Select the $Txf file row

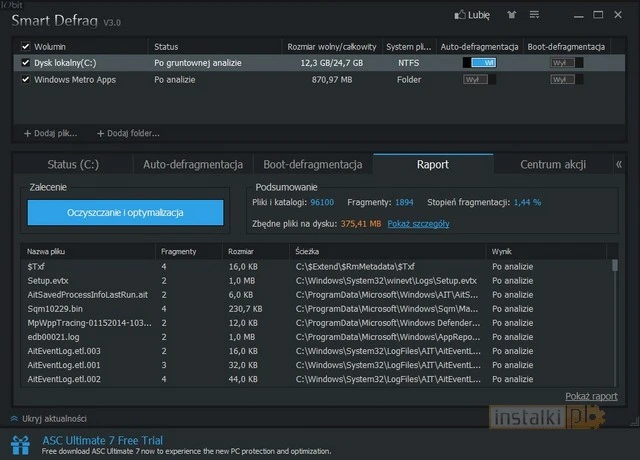coord(317,267)
